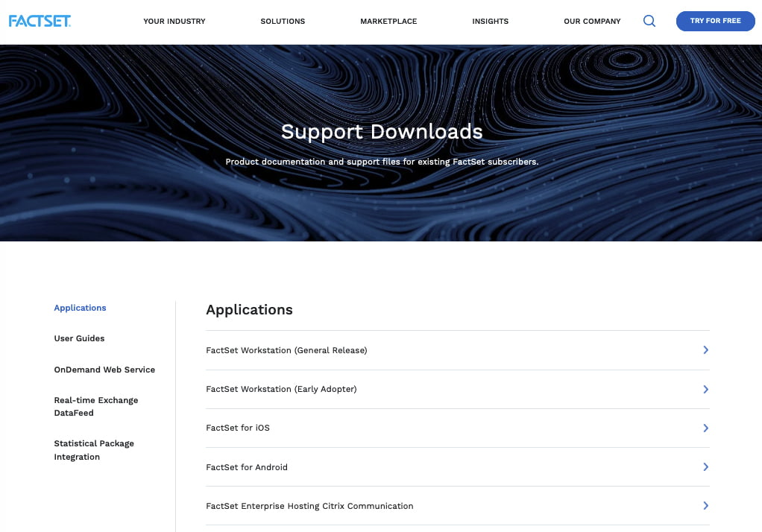The height and width of the screenshot is (532, 762).
Task: Open the Your Industry menu
Action: pos(174,22)
